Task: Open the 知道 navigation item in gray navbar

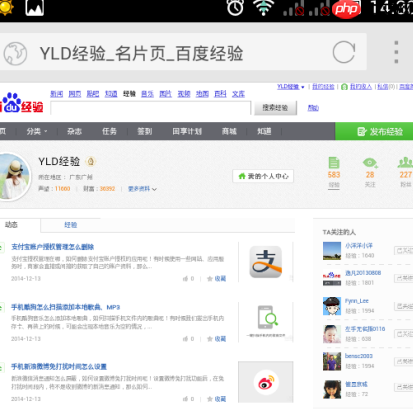Action: coord(264,131)
